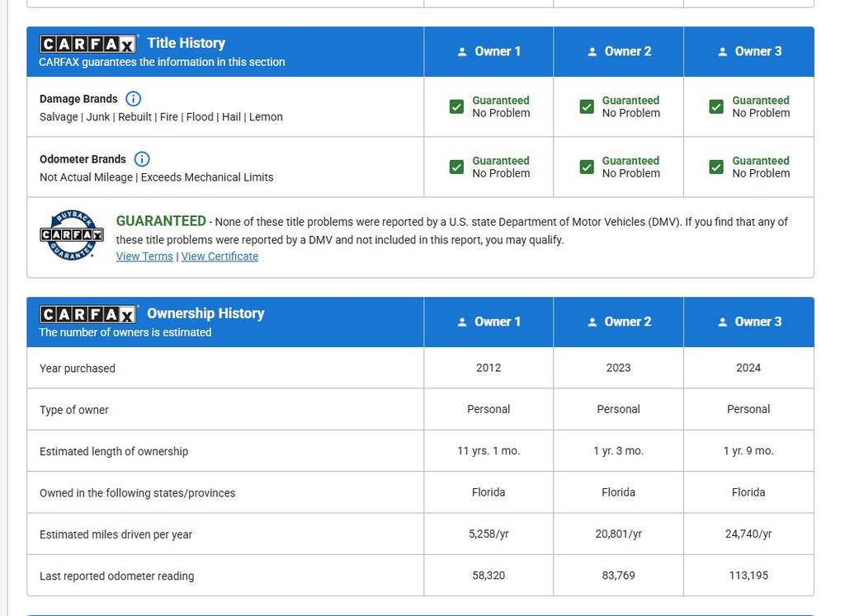Click Owner 3 person icon in Ownership History
The height and width of the screenshot is (616, 845).
pyautogui.click(x=722, y=322)
